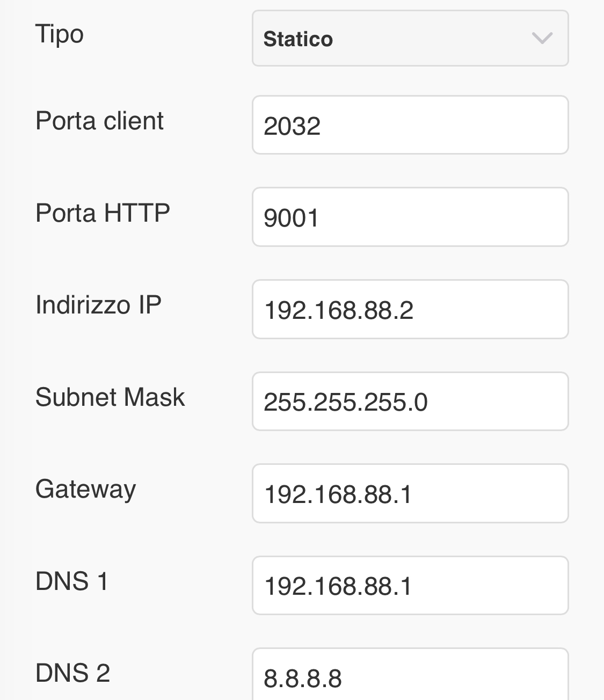The height and width of the screenshot is (700, 604).
Task: Click the chevron arrow in Tipo dropdown
Action: click(x=542, y=38)
